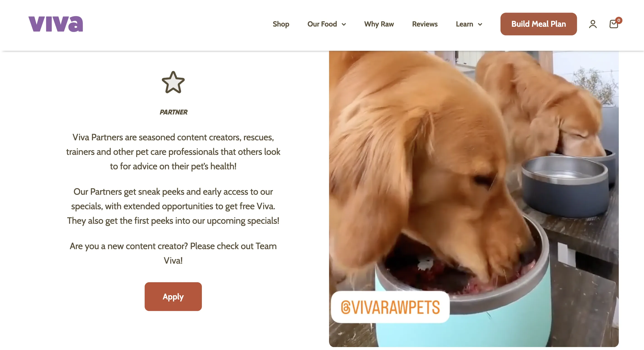The width and height of the screenshot is (644, 350).
Task: Click the Viva Partners description paragraph
Action: tap(173, 151)
